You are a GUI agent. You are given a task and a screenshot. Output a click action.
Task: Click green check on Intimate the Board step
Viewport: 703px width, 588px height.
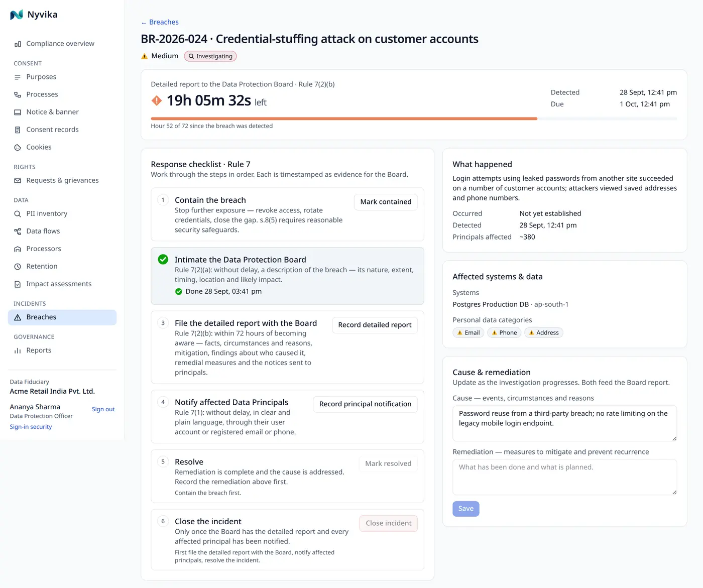pos(163,260)
